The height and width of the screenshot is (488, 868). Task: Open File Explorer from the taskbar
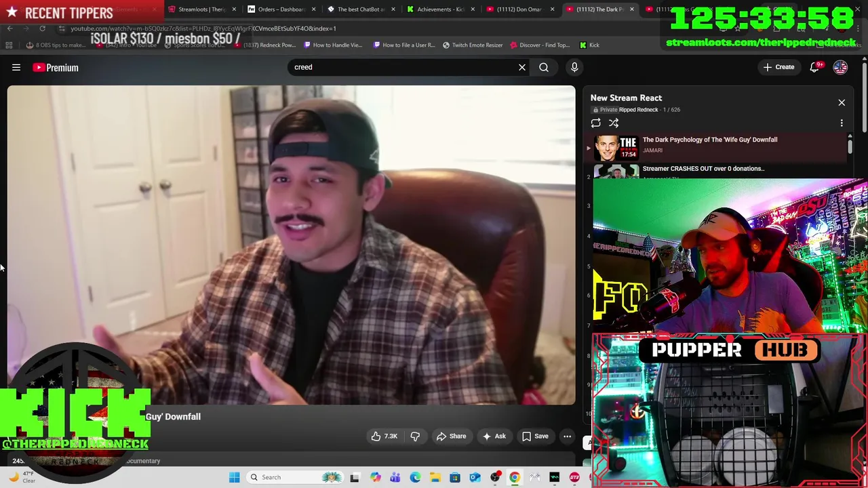(x=435, y=477)
